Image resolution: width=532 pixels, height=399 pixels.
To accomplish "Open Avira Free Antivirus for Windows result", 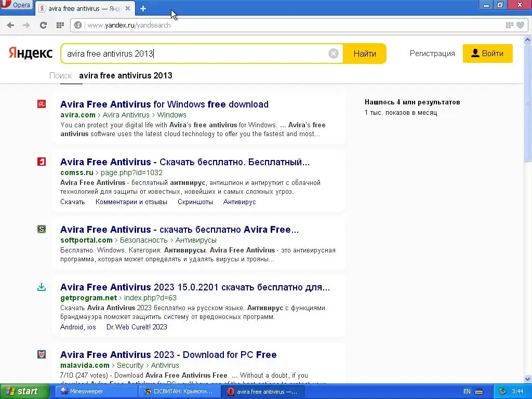I will click(x=164, y=104).
